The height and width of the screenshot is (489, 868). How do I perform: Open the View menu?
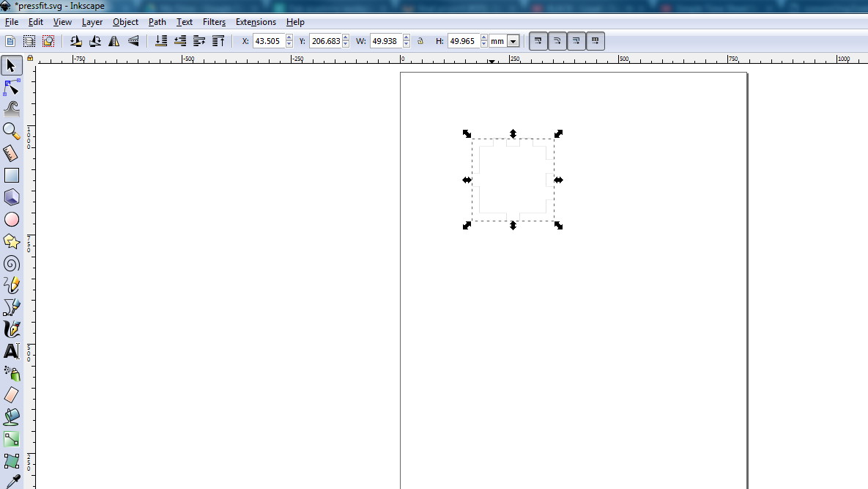pos(62,22)
